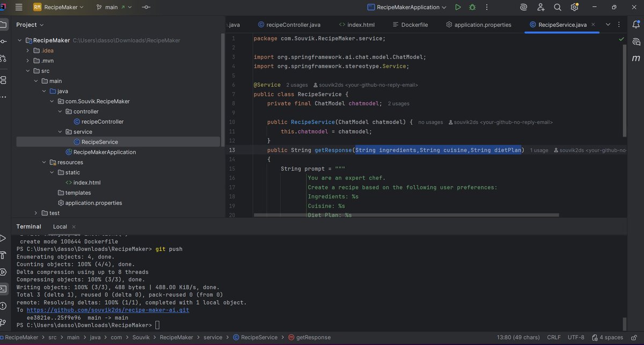Screen dimensions: 644x345
Task: Open Notifications bell icon
Action: point(636,25)
